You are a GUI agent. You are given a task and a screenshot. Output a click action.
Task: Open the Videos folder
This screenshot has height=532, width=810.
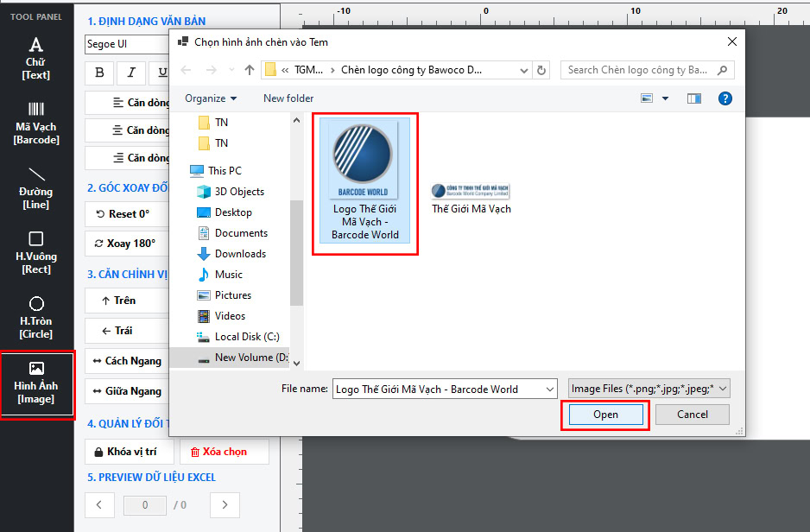coord(221,315)
